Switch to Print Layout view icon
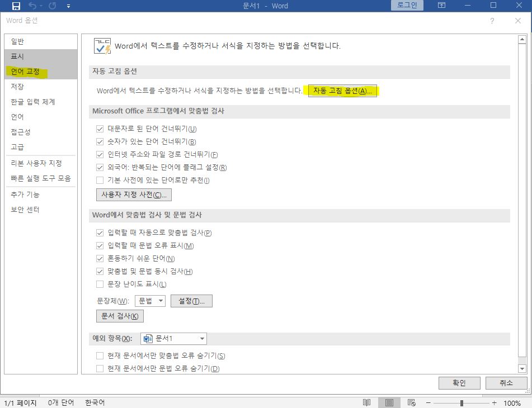 (x=389, y=402)
